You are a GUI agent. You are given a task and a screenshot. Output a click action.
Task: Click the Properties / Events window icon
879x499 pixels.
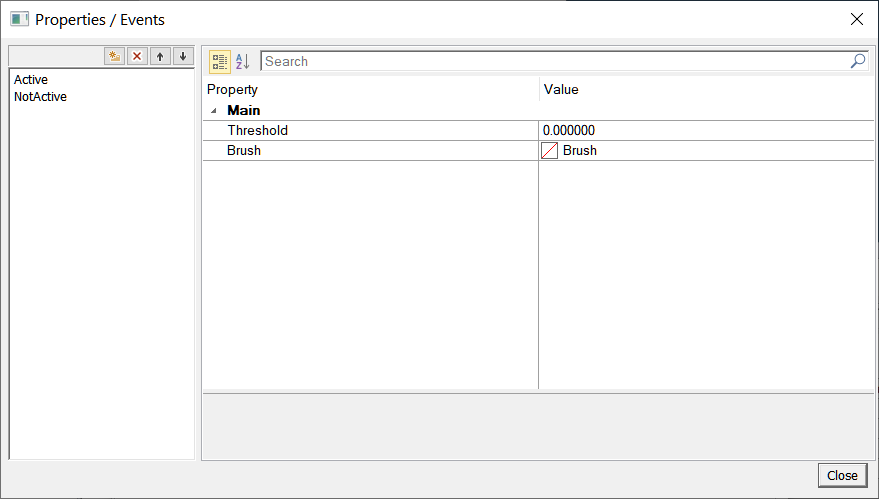[x=19, y=19]
